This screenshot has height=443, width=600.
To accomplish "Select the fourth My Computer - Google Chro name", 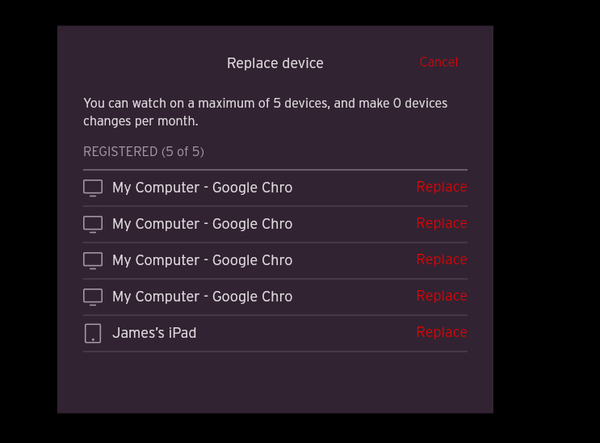I will tap(202, 297).
